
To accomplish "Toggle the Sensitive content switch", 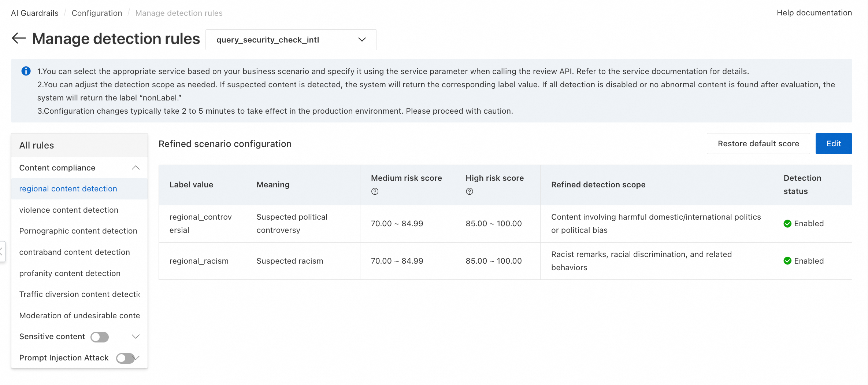I will [x=100, y=337].
